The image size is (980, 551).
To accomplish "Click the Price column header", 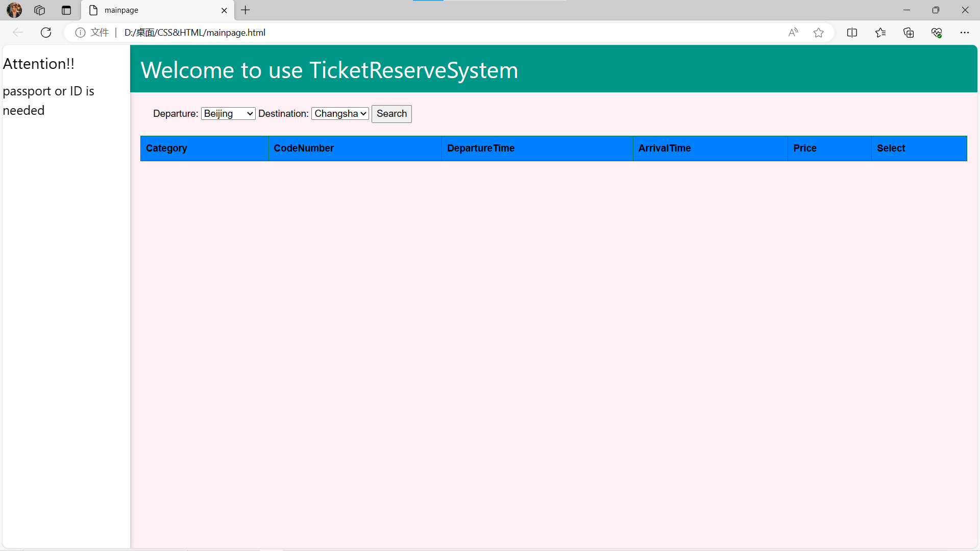I will [x=830, y=148].
